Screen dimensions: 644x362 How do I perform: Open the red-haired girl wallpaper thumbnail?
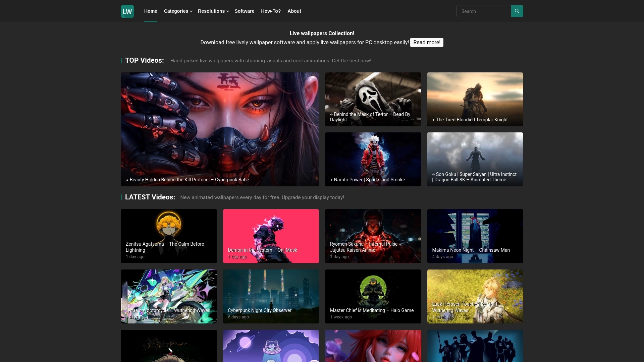(373, 346)
